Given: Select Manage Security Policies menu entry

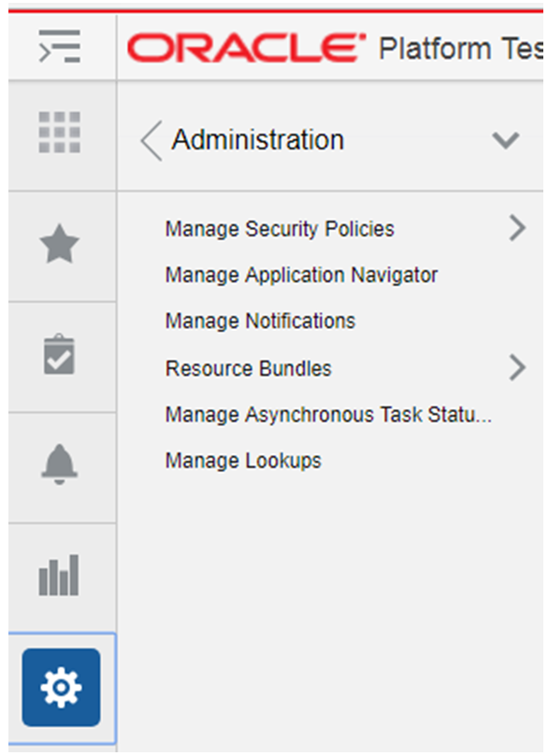Looking at the screenshot, I should (279, 227).
